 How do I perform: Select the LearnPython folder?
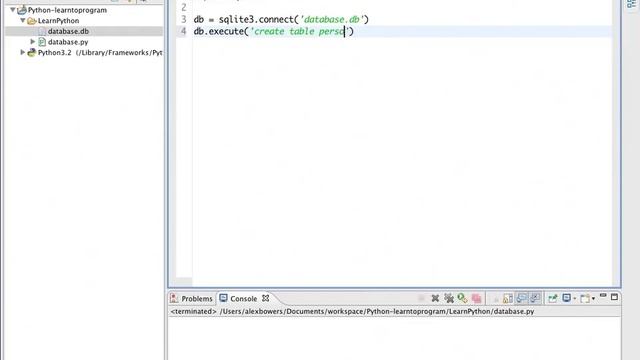pyautogui.click(x=58, y=20)
